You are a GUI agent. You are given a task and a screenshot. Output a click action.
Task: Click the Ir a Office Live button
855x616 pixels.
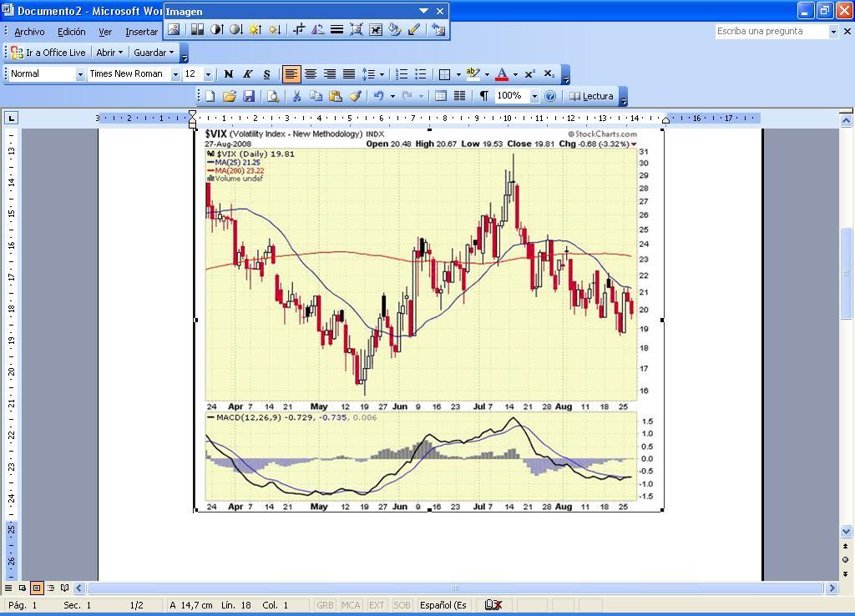point(48,53)
